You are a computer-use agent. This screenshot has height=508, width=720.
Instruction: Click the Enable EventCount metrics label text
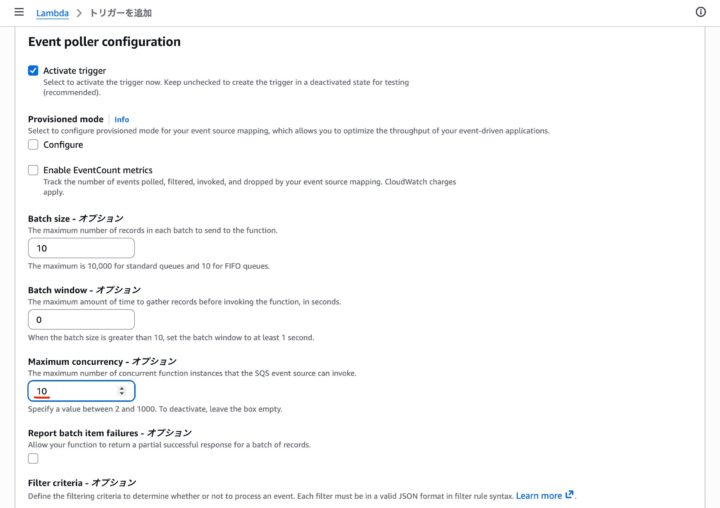point(97,170)
